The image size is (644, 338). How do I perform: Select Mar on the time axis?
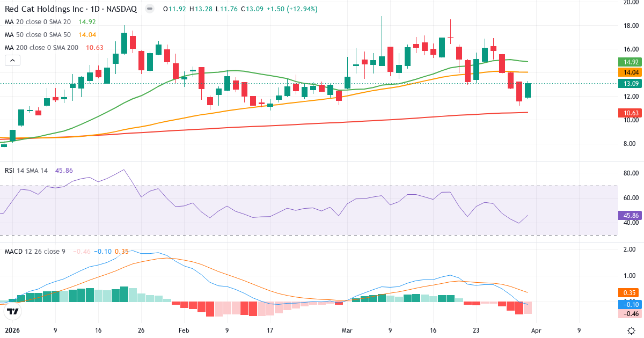[347, 330]
